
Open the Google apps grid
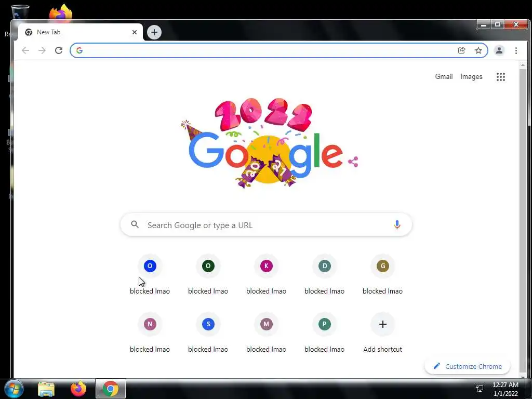coord(501,77)
